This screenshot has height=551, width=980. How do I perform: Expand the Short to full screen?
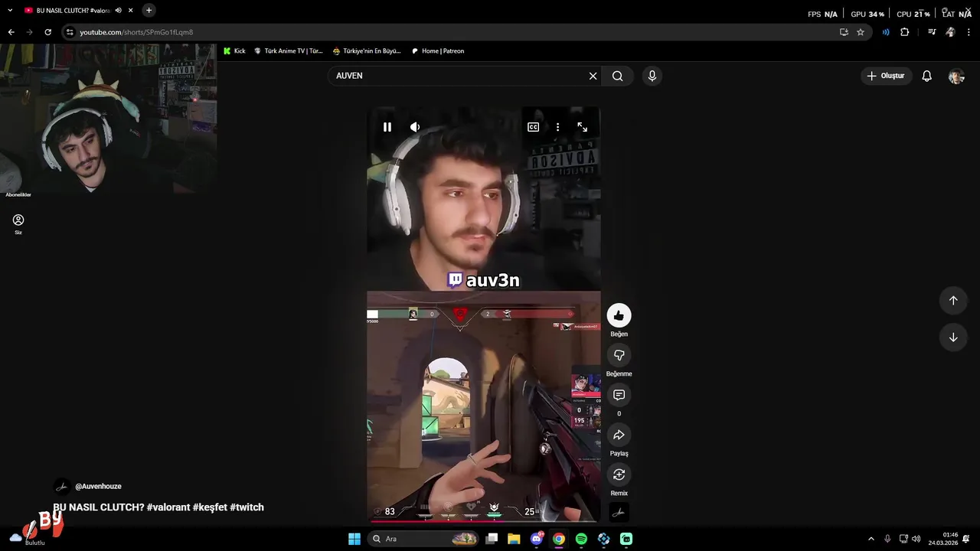point(582,127)
